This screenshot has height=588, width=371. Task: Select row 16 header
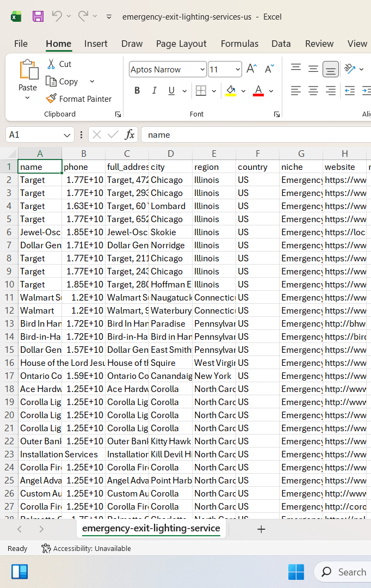pyautogui.click(x=9, y=363)
